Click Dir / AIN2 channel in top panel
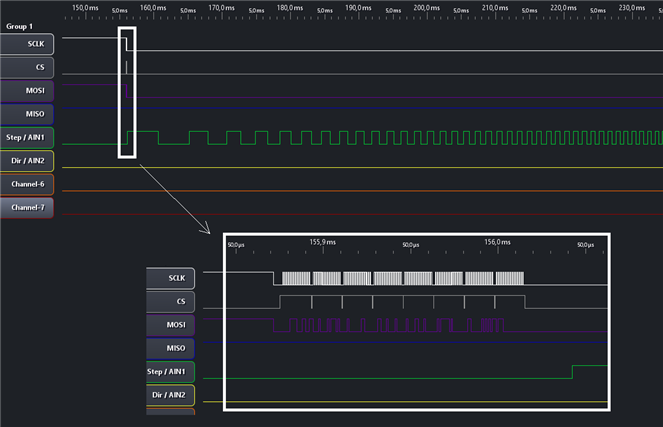663x427 pixels. point(29,160)
